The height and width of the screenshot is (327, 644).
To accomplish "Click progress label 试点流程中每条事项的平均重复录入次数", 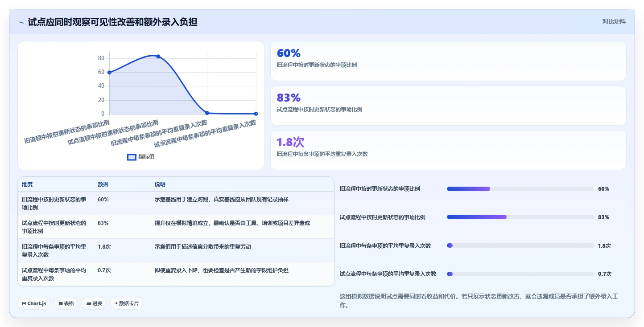I will pos(388,274).
